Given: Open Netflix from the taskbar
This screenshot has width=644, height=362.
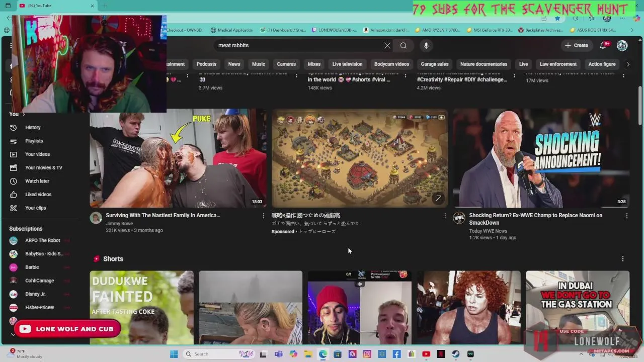Looking at the screenshot, I should [441, 354].
